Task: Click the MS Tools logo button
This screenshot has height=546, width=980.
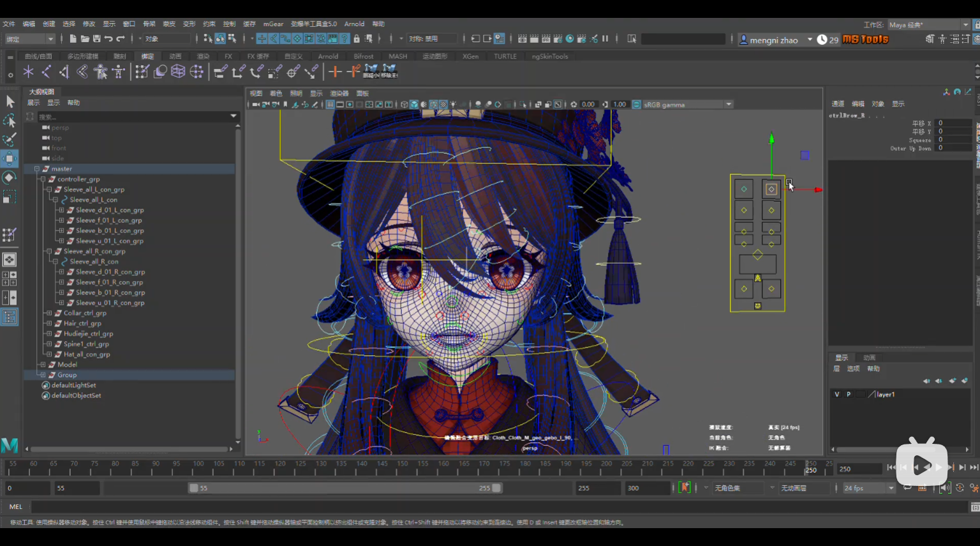Action: pyautogui.click(x=865, y=40)
